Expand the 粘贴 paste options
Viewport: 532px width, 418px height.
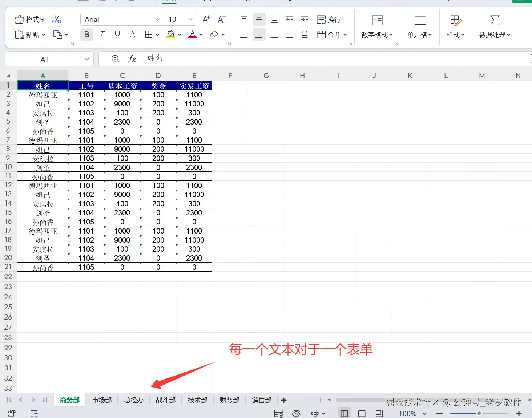tap(43, 35)
